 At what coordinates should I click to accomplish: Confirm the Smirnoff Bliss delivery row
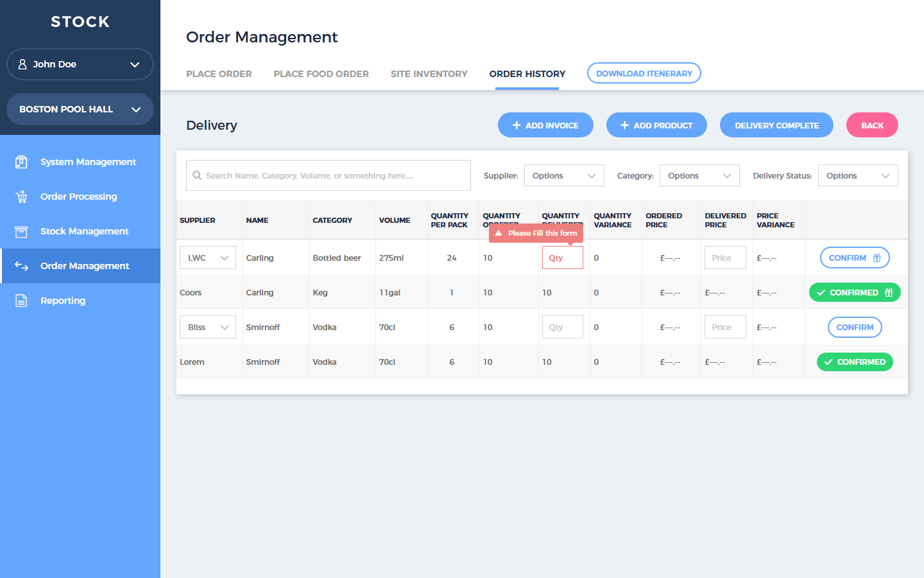tap(854, 327)
